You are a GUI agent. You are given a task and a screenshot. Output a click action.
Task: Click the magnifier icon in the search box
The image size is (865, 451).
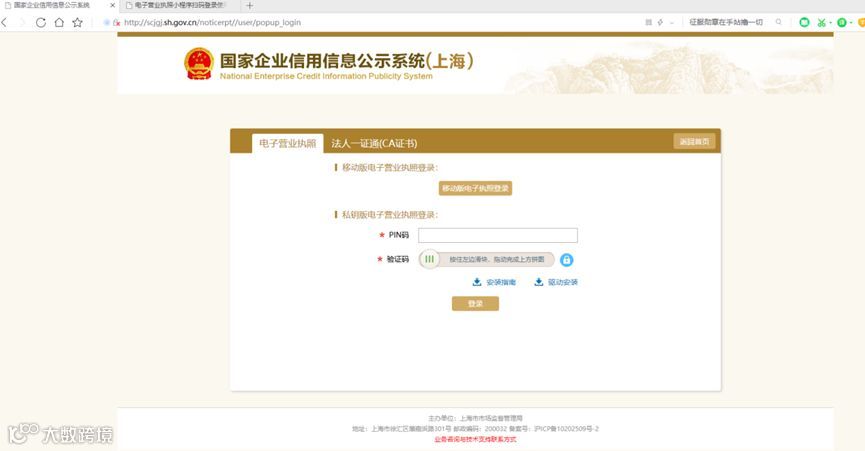click(x=778, y=22)
